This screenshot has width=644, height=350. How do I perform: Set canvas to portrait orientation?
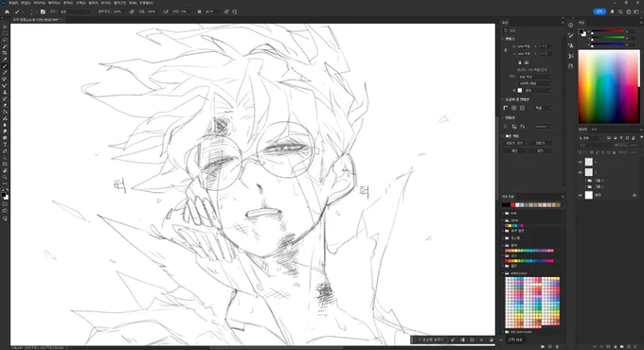pyautogui.click(x=520, y=62)
